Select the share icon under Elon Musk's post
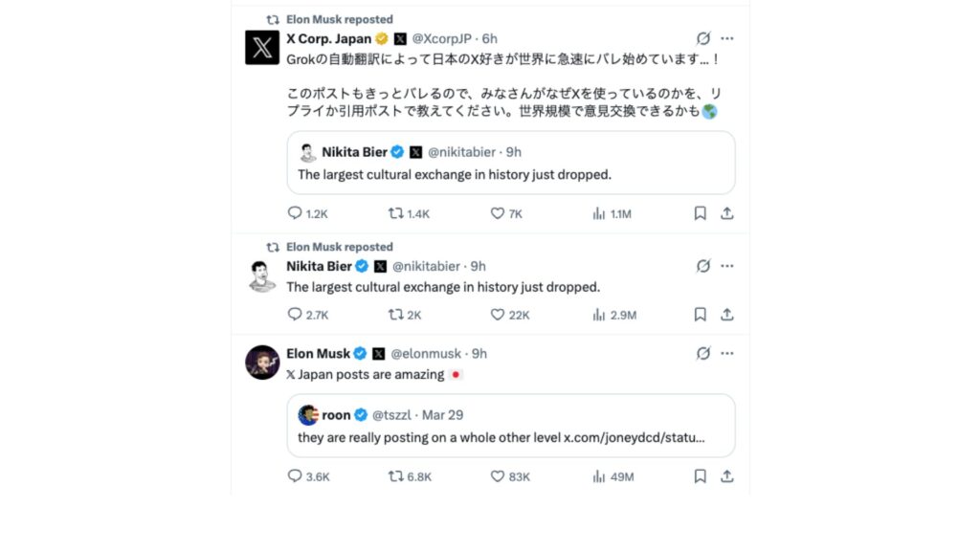980x551 pixels. 727,476
